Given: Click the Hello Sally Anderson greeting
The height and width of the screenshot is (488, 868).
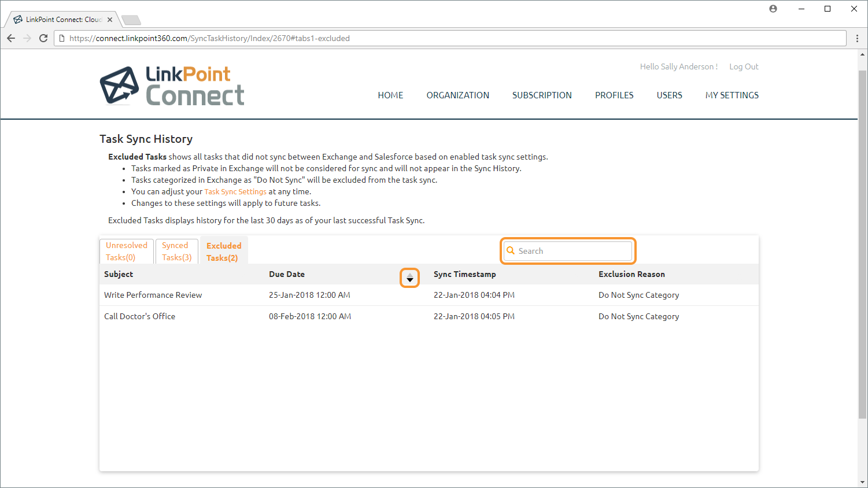Looking at the screenshot, I should point(679,66).
